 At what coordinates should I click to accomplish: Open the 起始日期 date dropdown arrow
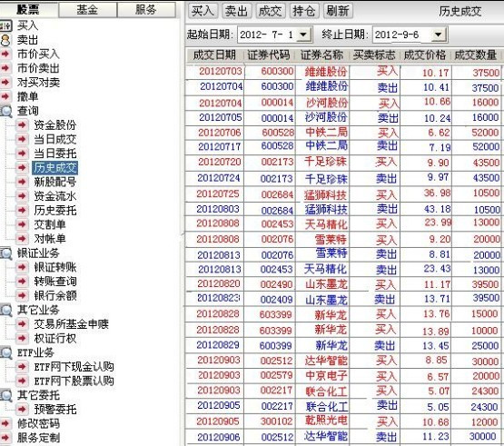(303, 35)
